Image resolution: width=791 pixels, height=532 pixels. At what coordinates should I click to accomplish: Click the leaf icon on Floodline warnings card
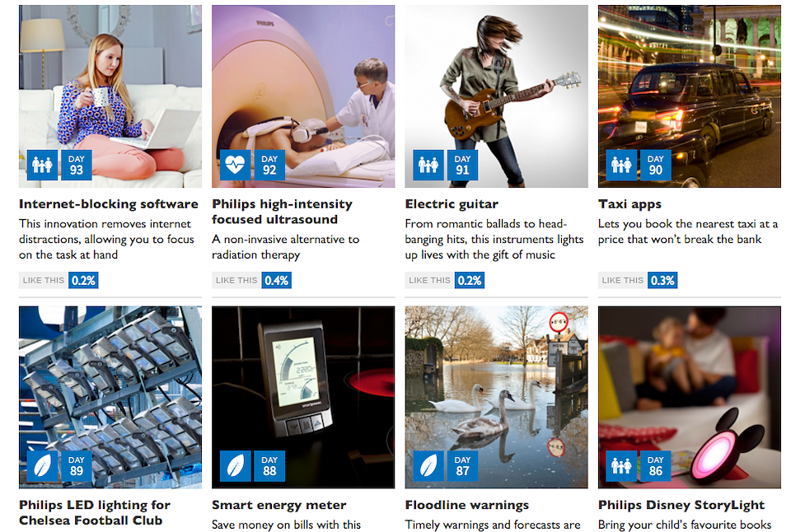pos(428,466)
